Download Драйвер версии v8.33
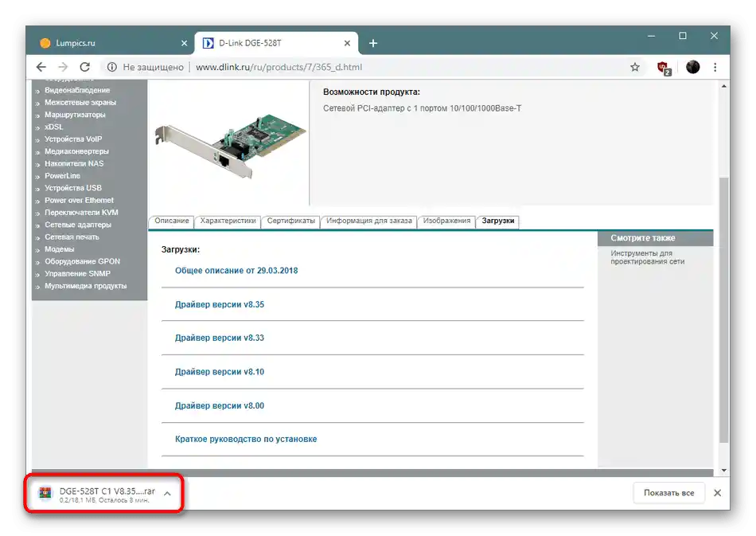This screenshot has height=536, width=756. pos(220,338)
